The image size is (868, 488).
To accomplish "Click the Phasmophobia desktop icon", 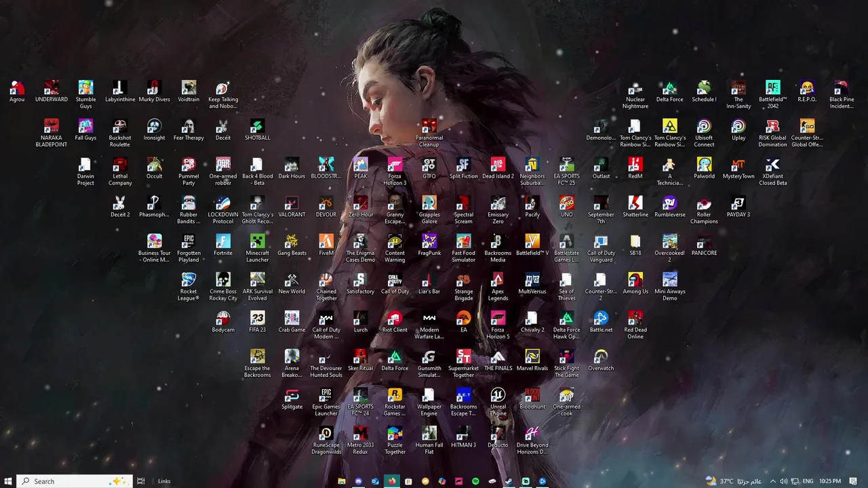I will click(x=155, y=207).
